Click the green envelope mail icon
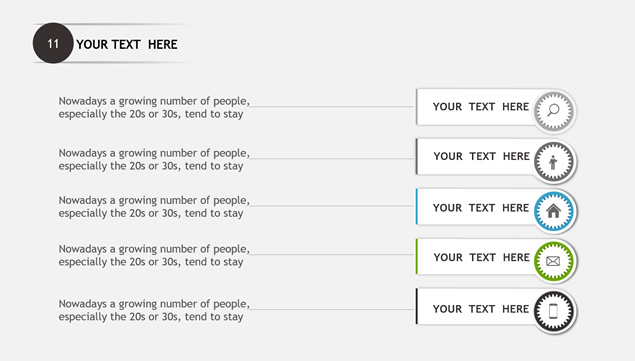635x361 pixels. (x=553, y=261)
